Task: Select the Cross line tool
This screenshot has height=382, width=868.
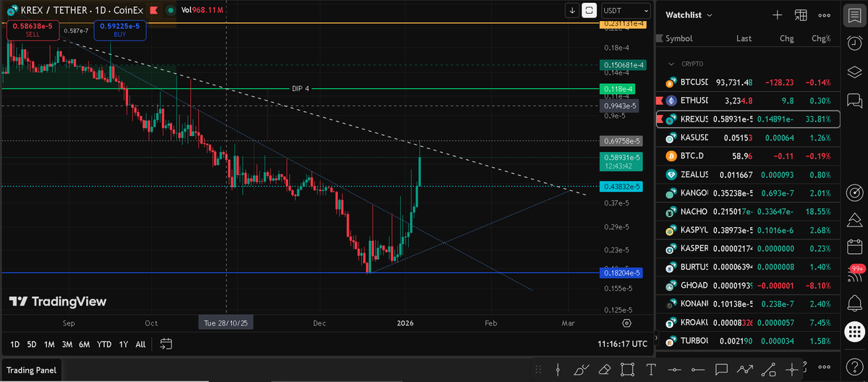Action: [793, 370]
